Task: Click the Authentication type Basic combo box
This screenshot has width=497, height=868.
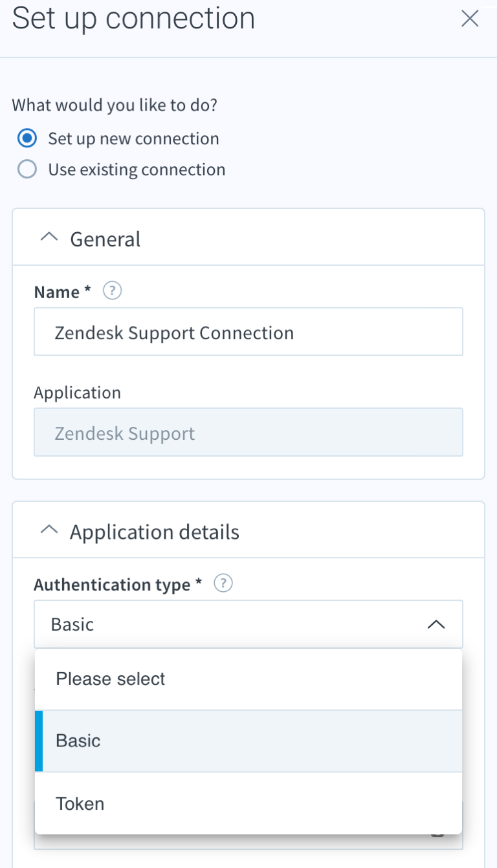Action: 248,624
